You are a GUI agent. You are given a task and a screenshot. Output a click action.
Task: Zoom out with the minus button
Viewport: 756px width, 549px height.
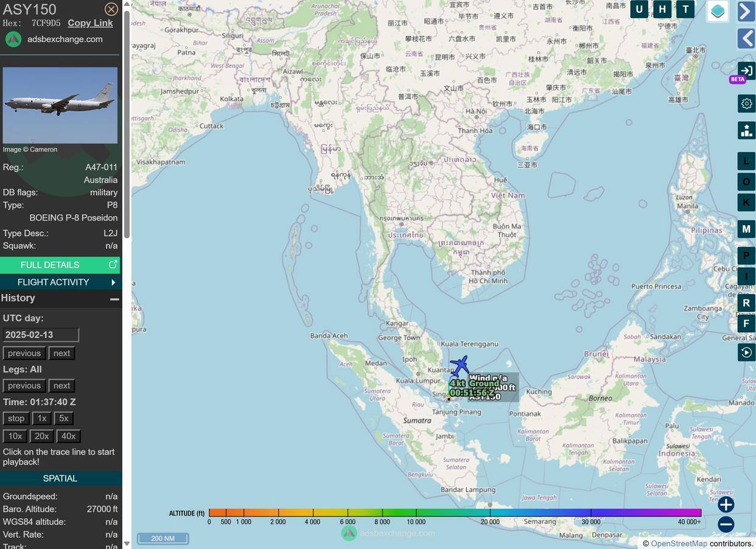click(x=726, y=524)
